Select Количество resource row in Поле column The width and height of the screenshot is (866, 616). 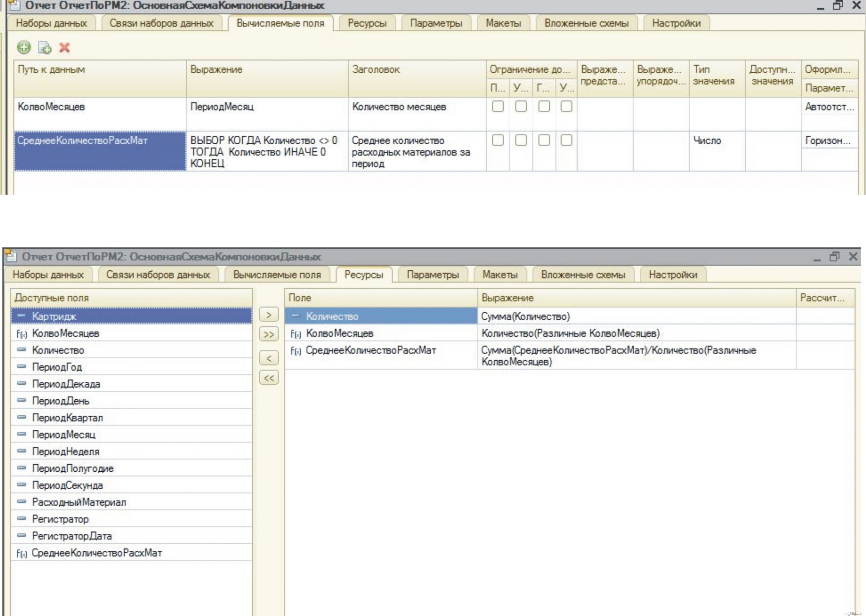coord(381,316)
